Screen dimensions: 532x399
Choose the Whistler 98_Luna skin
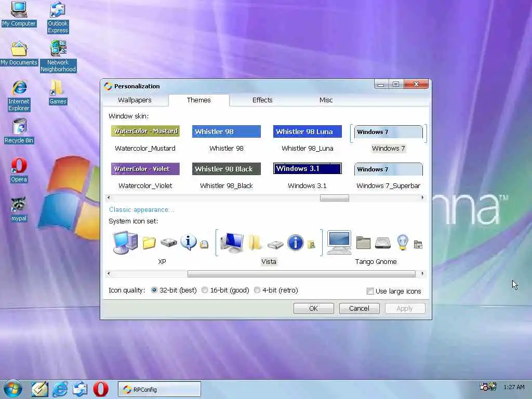pyautogui.click(x=308, y=139)
